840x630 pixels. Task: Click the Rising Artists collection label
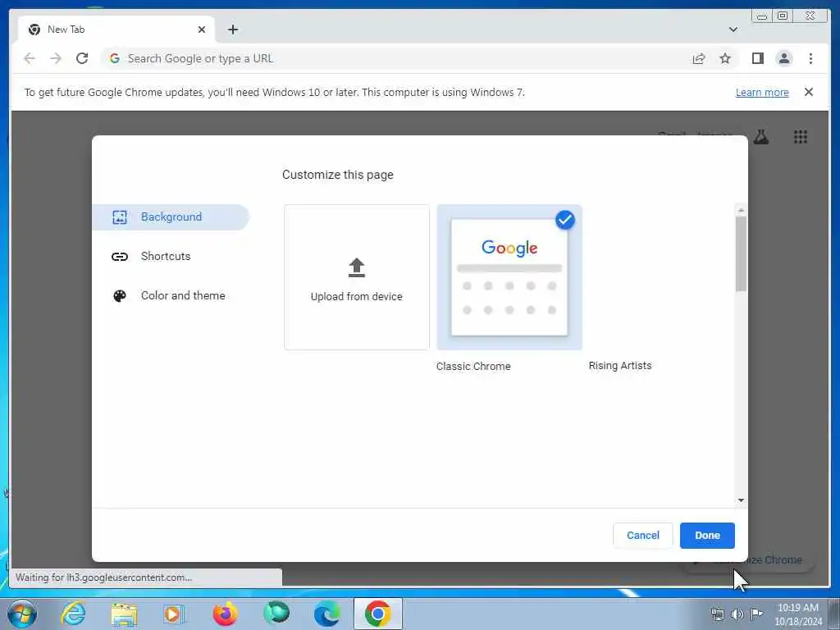[x=620, y=366]
